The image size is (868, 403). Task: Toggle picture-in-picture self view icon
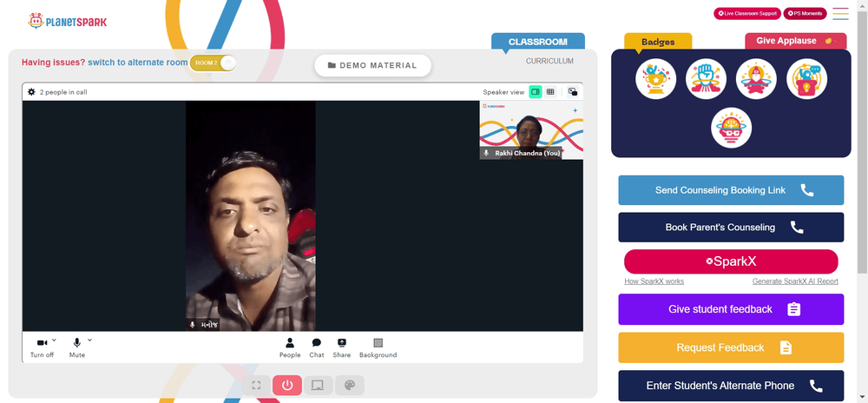tap(572, 92)
